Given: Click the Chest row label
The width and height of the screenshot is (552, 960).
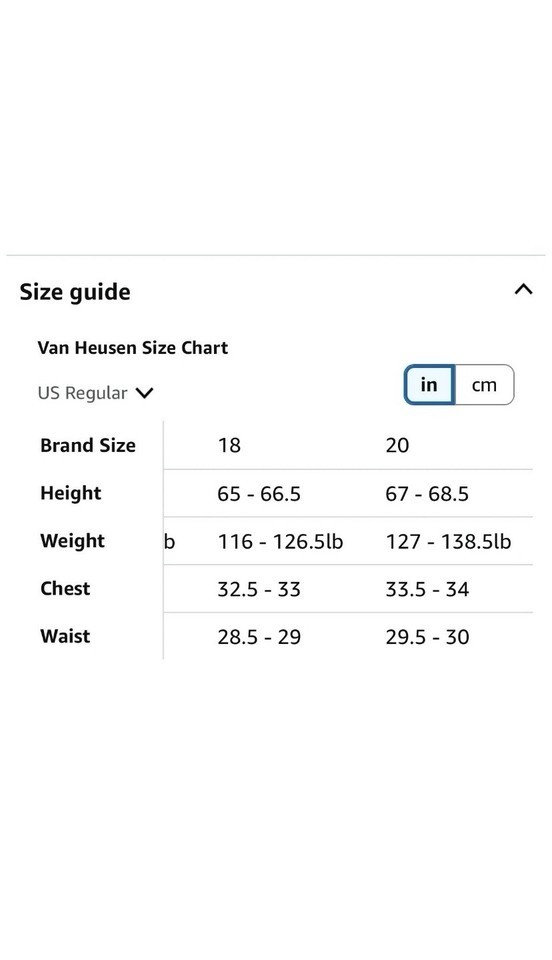Looking at the screenshot, I should point(65,588).
